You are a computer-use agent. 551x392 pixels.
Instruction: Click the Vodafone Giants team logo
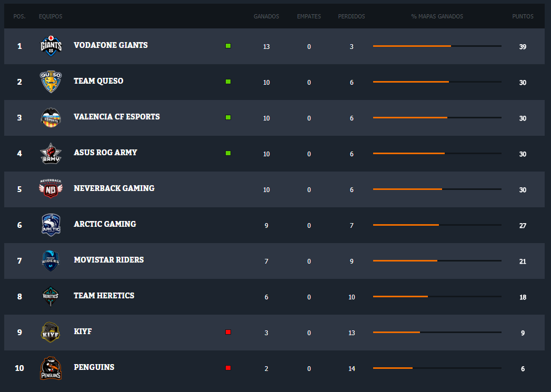click(51, 46)
